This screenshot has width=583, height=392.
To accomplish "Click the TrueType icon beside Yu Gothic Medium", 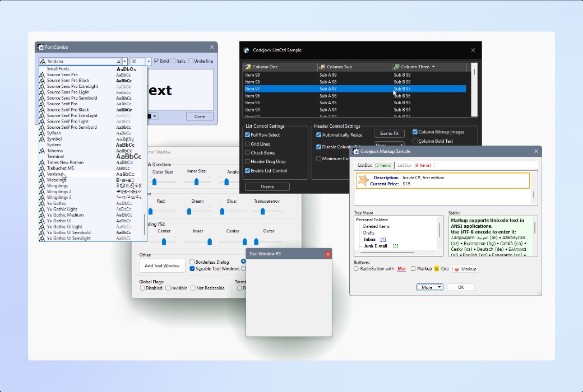I will [x=42, y=215].
